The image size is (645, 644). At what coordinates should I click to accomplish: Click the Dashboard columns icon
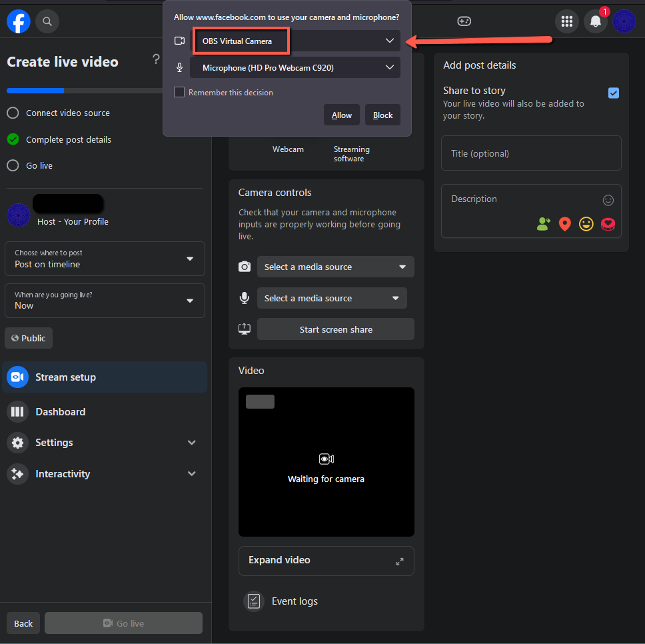18,411
